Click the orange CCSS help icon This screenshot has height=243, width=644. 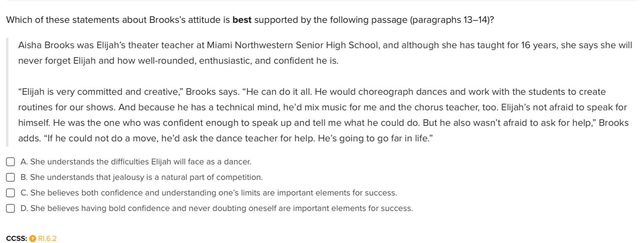(32, 239)
